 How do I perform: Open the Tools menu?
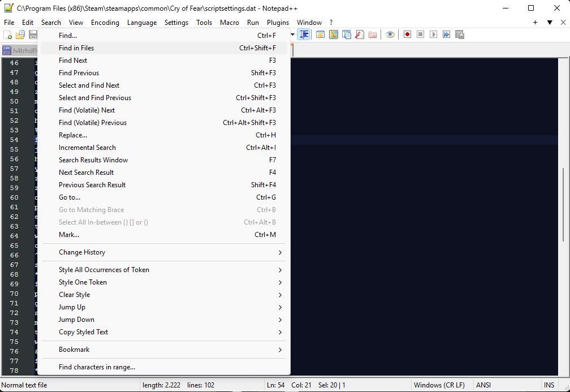tap(204, 23)
